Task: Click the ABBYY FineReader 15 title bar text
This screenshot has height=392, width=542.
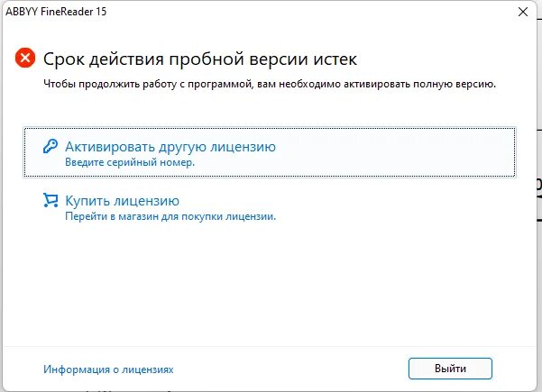Action: point(56,12)
